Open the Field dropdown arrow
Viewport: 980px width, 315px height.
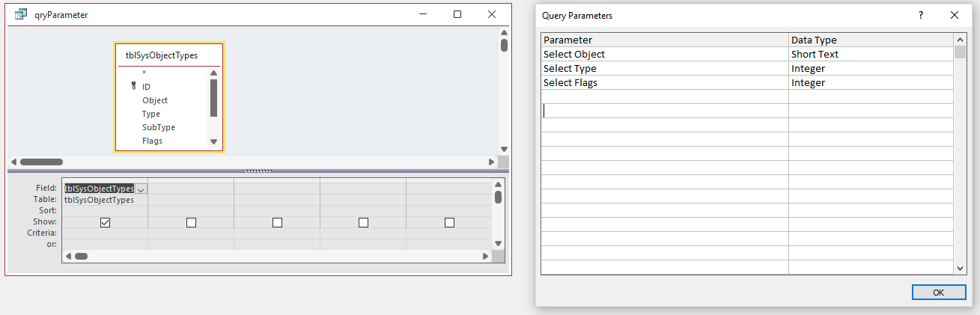pos(141,189)
